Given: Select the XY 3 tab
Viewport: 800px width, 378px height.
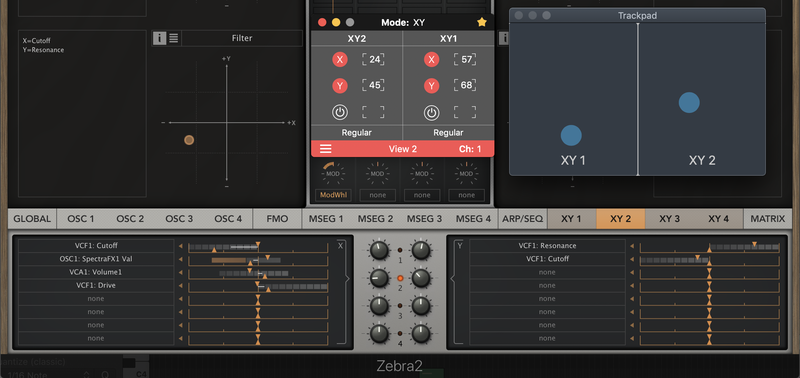Looking at the screenshot, I should tap(669, 219).
